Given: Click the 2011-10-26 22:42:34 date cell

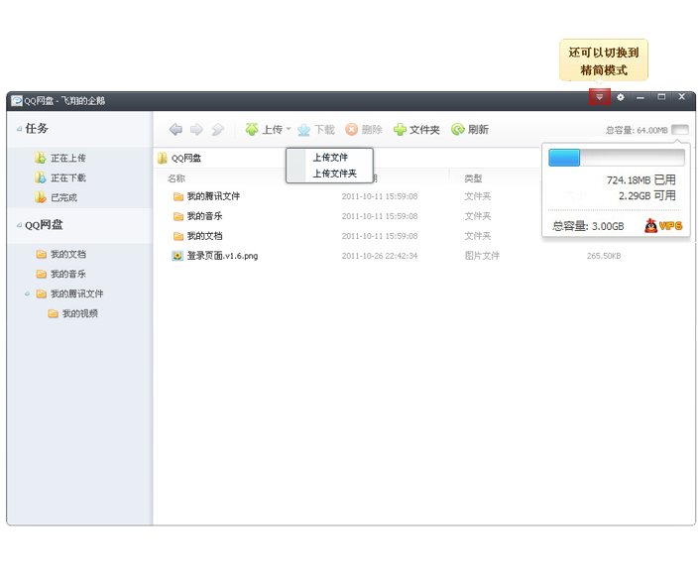Looking at the screenshot, I should (x=380, y=256).
